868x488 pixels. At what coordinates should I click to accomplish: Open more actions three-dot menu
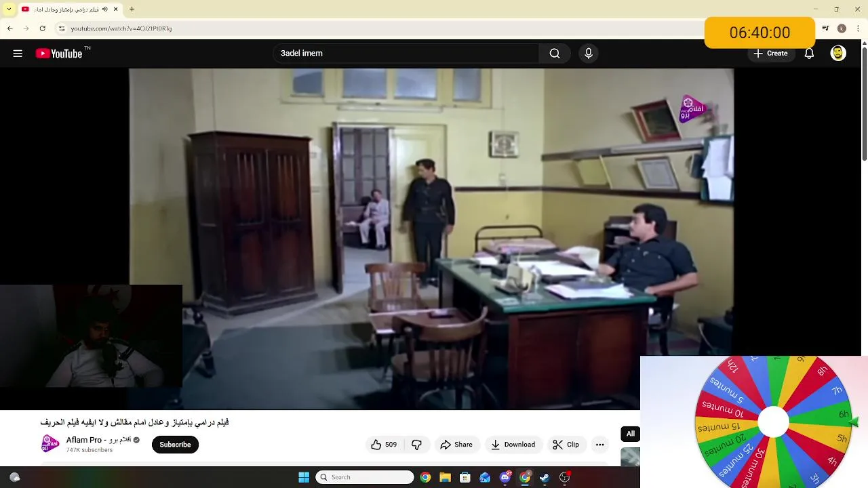(x=599, y=445)
